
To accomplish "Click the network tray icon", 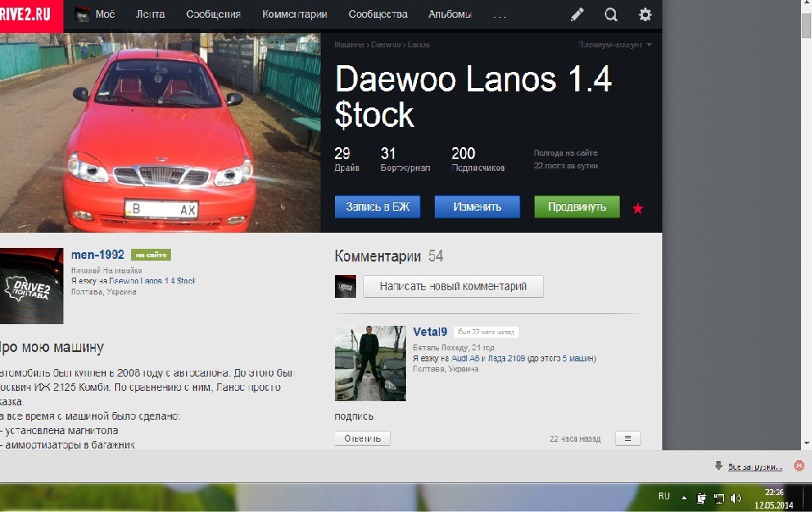I will (719, 498).
